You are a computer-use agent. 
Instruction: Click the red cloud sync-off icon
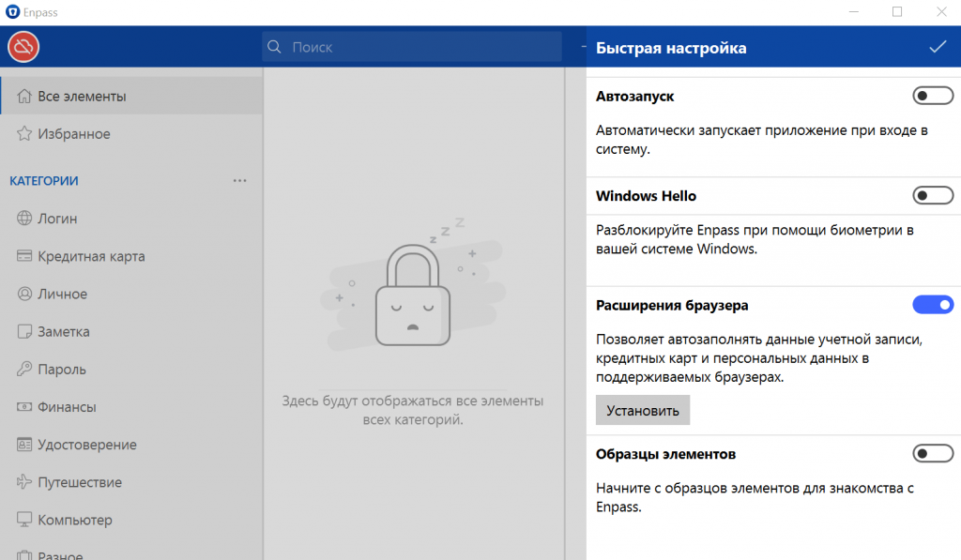(x=23, y=47)
